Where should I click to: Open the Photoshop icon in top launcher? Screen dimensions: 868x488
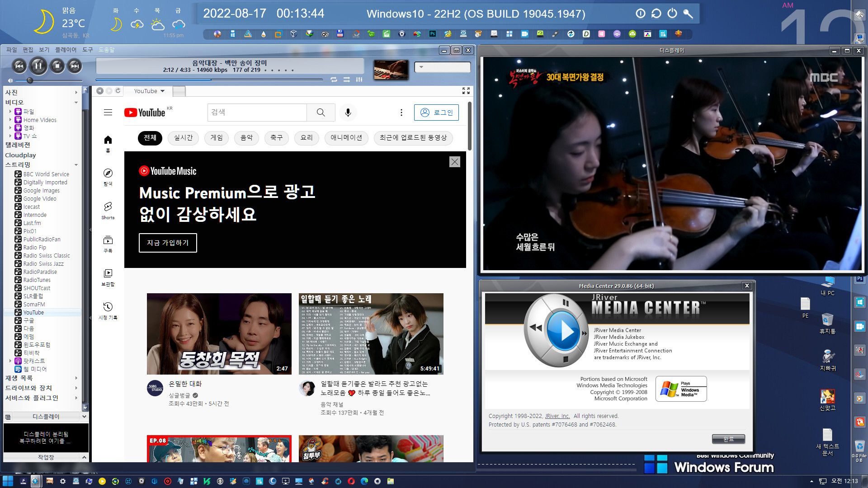coord(433,34)
